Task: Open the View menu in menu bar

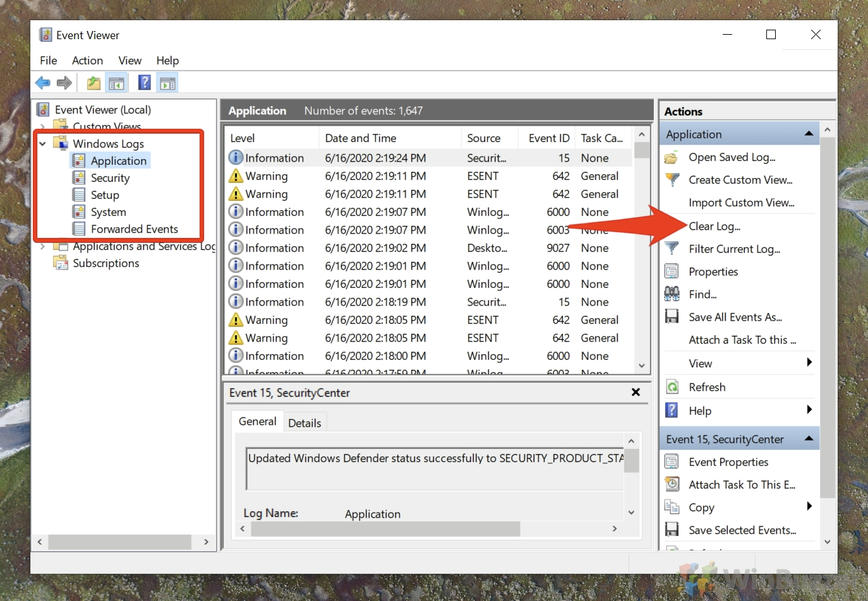Action: 130,60
